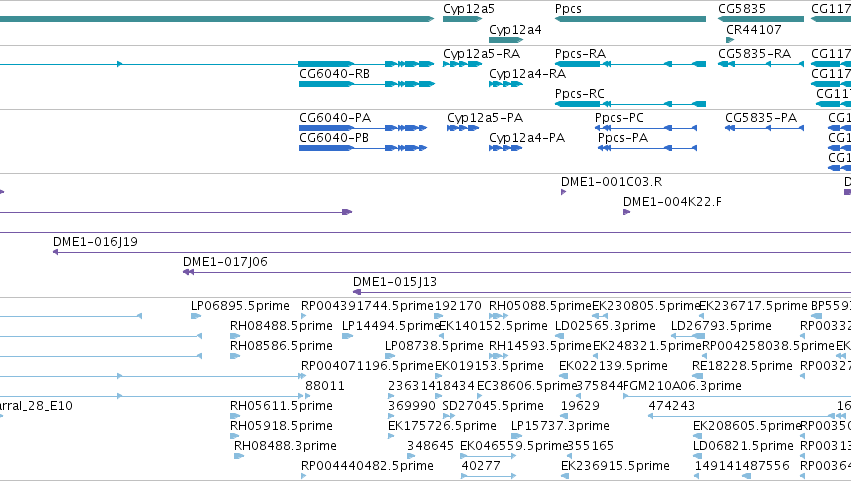
Task: Select the 355165 feature label
Action: (590, 446)
